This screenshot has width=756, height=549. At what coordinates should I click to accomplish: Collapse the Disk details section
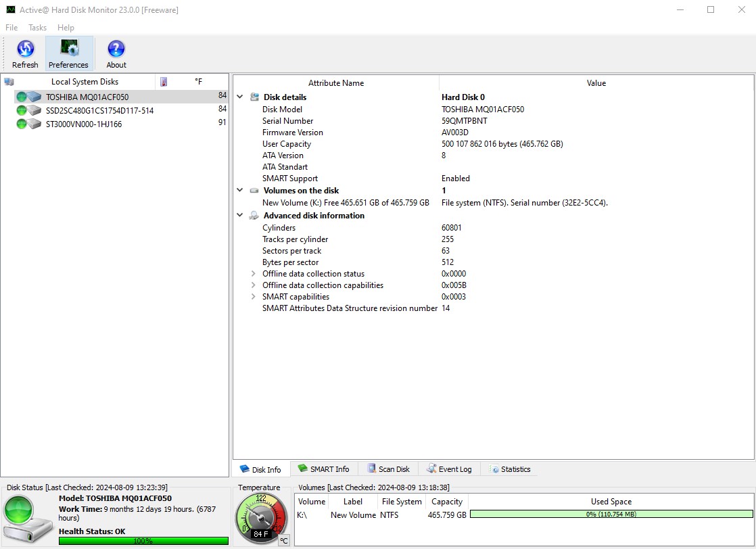click(240, 97)
